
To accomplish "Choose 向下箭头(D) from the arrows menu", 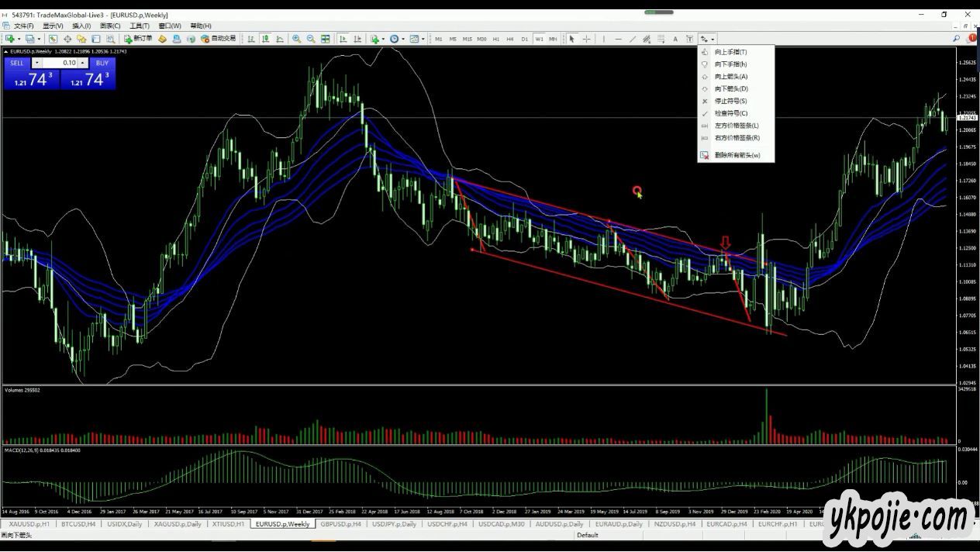I will point(730,88).
